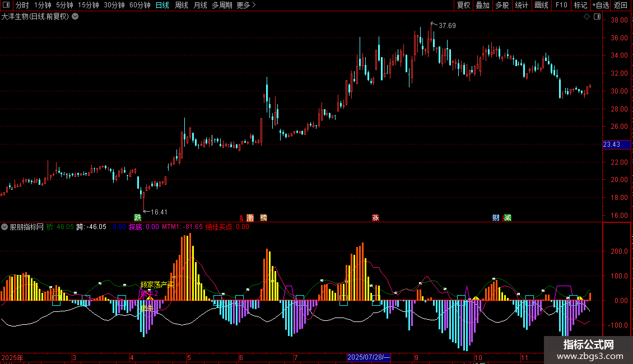Toggle the left sidebar panel icon
The image size is (633, 364).
coord(7,5)
